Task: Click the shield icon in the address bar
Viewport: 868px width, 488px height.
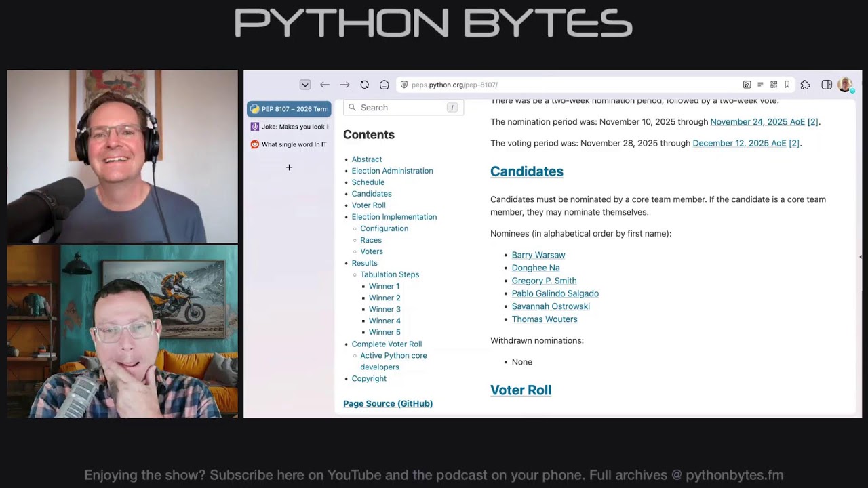Action: click(404, 85)
